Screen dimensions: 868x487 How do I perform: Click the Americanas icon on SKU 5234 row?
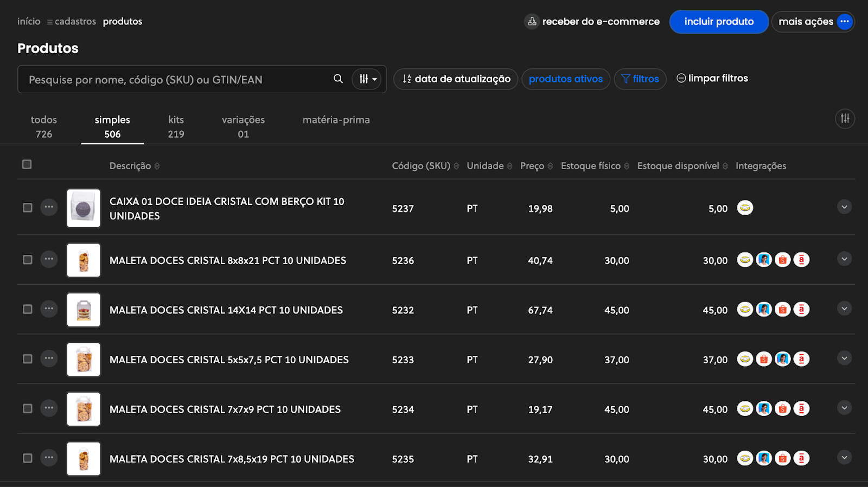[801, 409]
